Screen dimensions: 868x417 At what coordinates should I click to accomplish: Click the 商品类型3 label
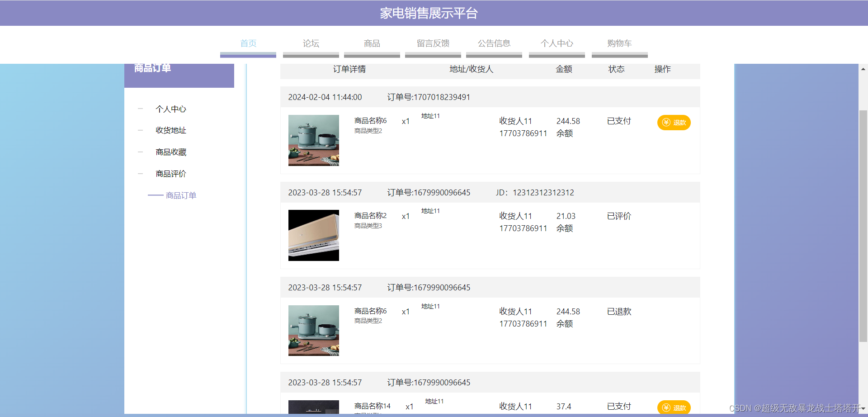(368, 226)
